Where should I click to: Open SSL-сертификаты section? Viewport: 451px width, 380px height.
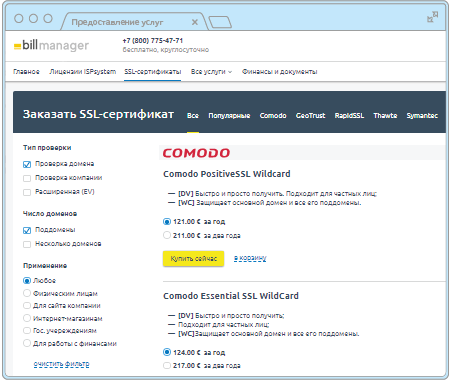point(153,72)
